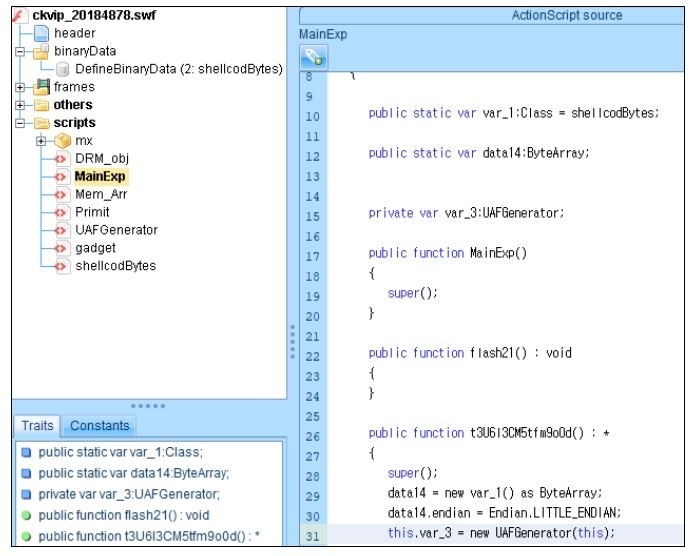Click code 'private var var_3:UAFGenerator;' in editor
The height and width of the screenshot is (556, 698).
(467, 213)
